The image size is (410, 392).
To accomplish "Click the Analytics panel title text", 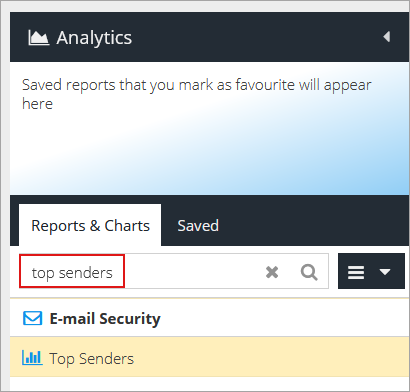I will pyautogui.click(x=94, y=38).
